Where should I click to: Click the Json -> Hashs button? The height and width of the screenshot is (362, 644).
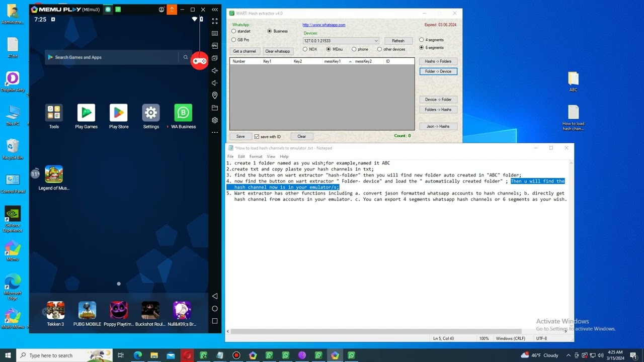(438, 126)
